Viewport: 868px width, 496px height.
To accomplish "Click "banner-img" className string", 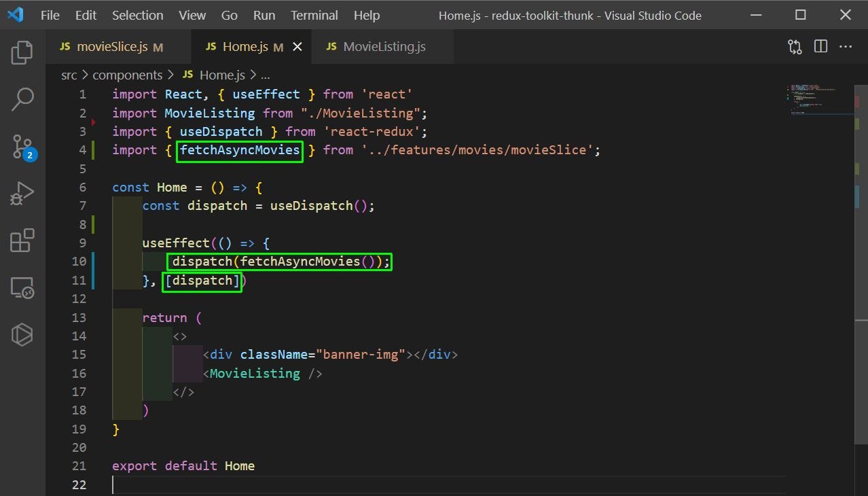I will point(361,354).
